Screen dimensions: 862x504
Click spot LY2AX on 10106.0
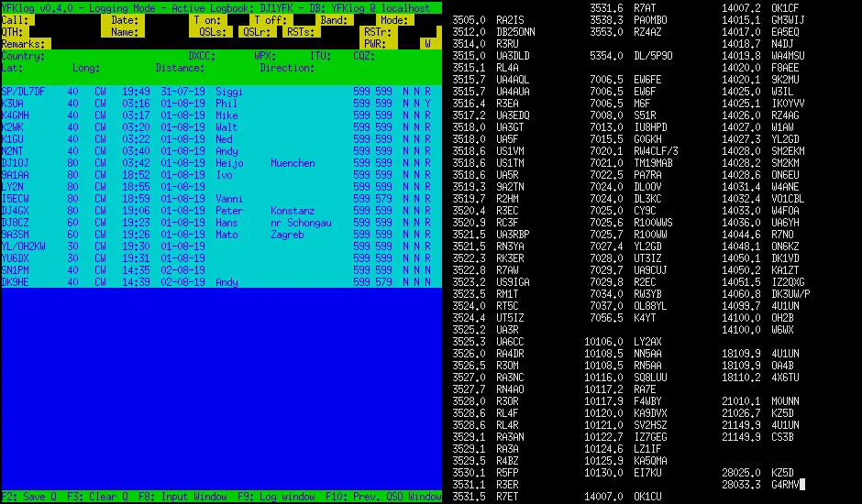[x=623, y=342]
